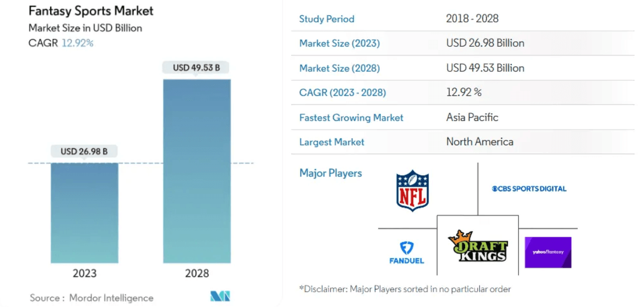This screenshot has height=307, width=644.
Task: Click the Fantasy Sports Market title
Action: (x=91, y=11)
